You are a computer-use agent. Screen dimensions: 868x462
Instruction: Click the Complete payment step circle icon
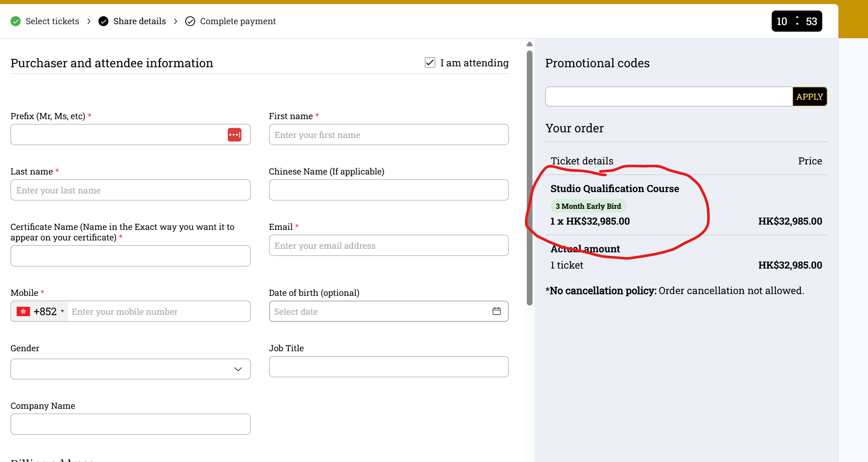coord(190,21)
